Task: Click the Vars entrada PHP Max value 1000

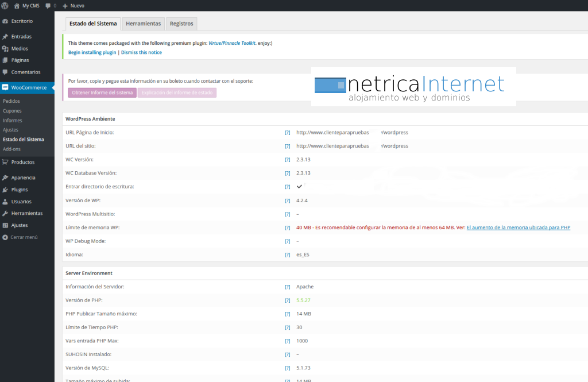Action: [302, 341]
